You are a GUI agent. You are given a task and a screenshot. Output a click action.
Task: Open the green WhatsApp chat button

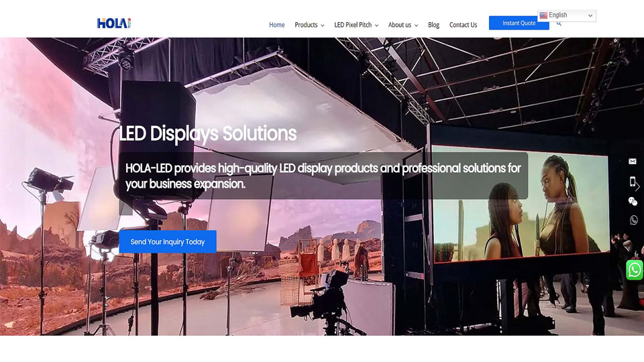pos(635,270)
